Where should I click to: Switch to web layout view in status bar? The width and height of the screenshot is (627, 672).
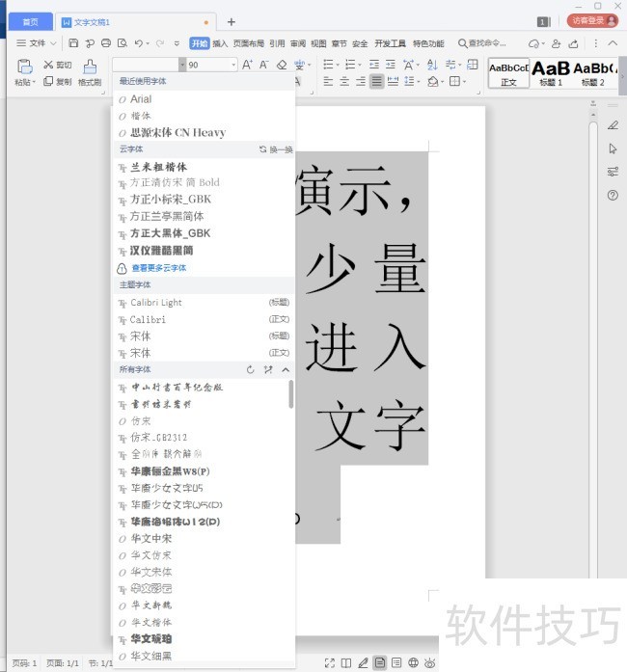click(x=413, y=662)
